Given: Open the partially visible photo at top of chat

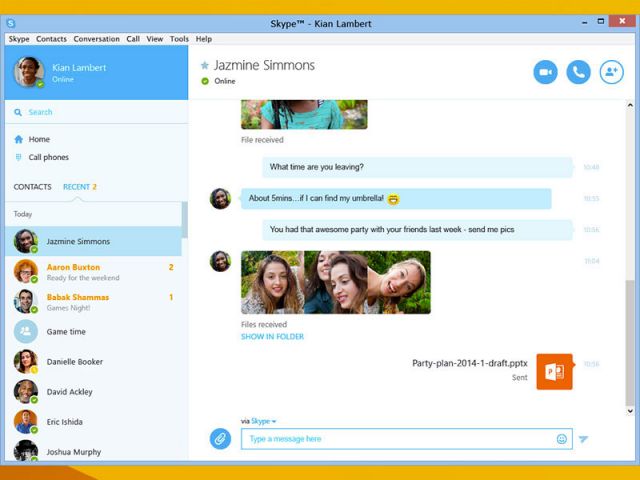Looking at the screenshot, I should pyautogui.click(x=304, y=114).
